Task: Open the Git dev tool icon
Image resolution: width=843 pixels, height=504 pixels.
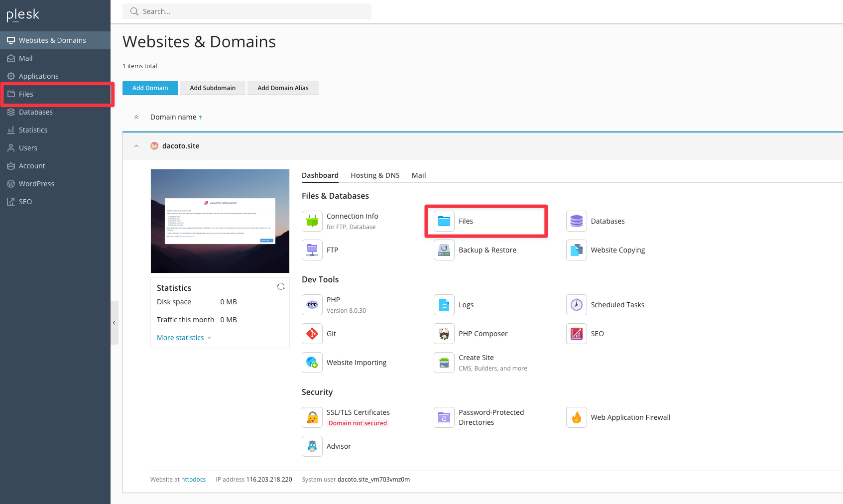Action: point(312,334)
